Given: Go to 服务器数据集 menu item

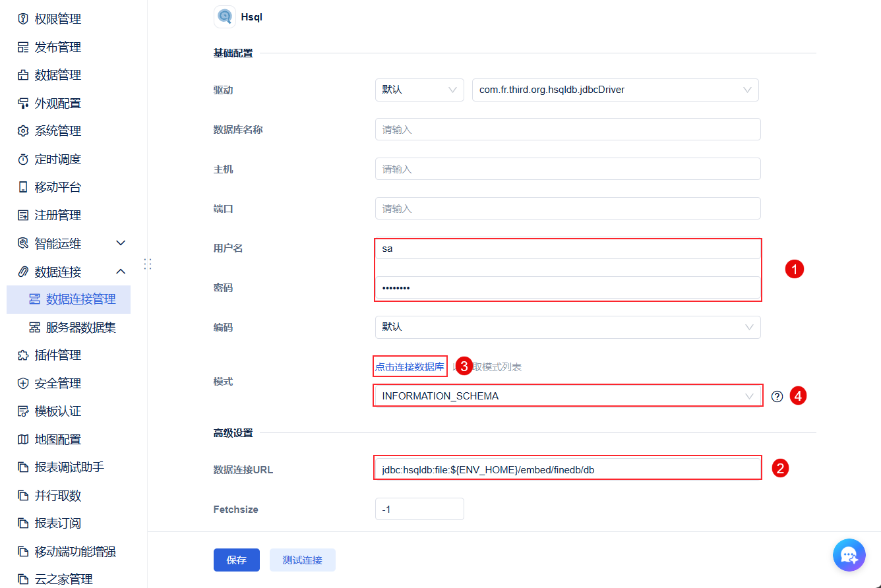Looking at the screenshot, I should (x=80, y=328).
